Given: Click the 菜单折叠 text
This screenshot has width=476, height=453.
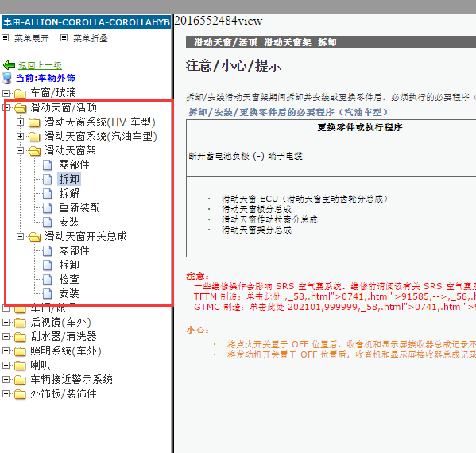Looking at the screenshot, I should (x=91, y=38).
